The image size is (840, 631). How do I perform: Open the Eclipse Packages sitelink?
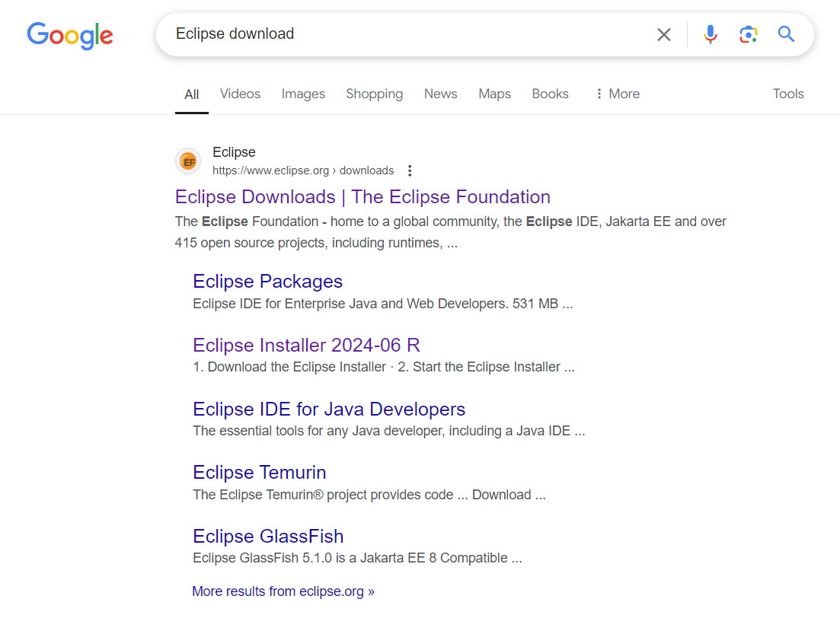point(268,281)
